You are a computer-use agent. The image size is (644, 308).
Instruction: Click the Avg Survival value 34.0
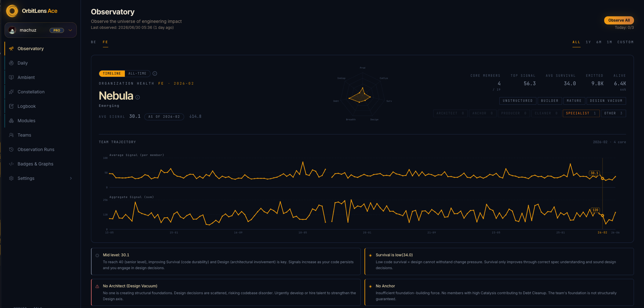tap(570, 84)
